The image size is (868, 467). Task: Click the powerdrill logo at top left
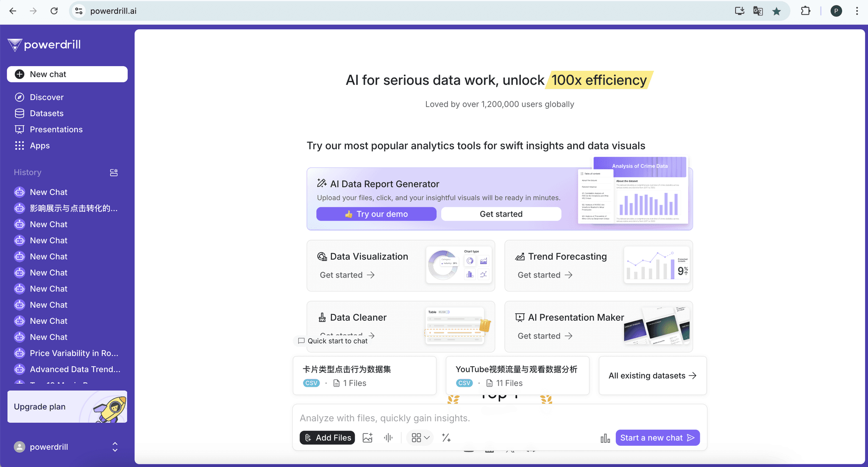point(44,44)
